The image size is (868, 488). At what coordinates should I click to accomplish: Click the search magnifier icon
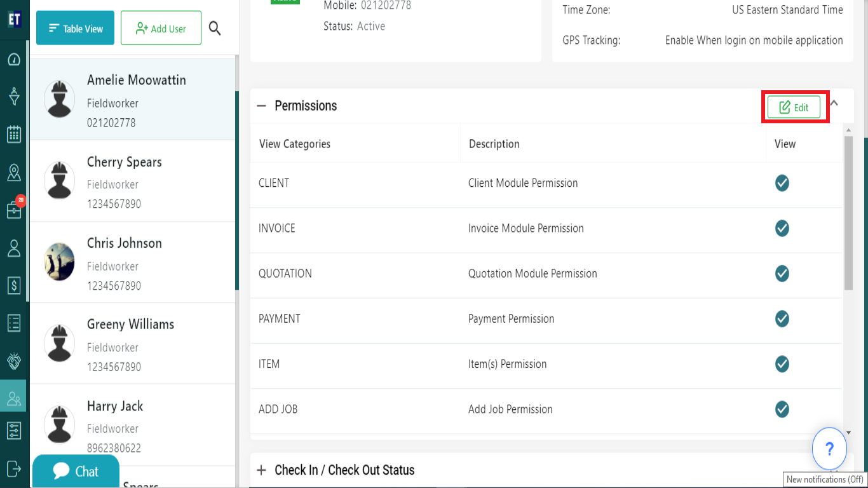(215, 28)
